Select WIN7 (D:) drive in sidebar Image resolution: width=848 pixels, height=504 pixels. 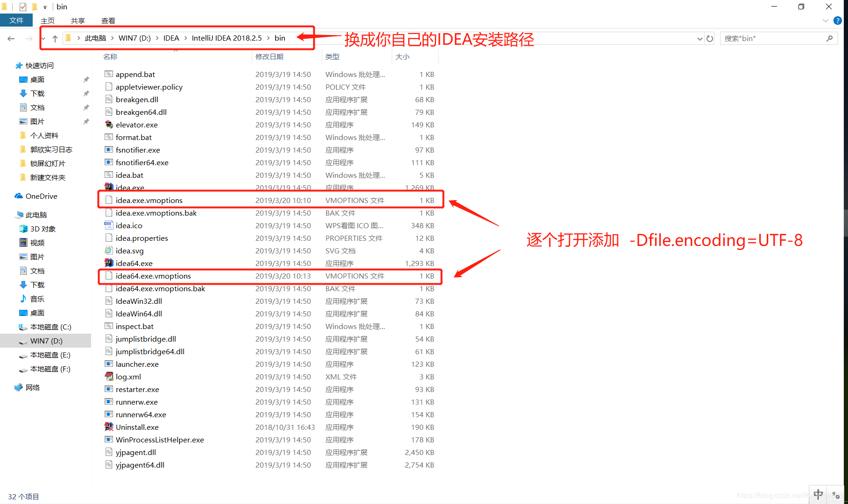pyautogui.click(x=46, y=341)
